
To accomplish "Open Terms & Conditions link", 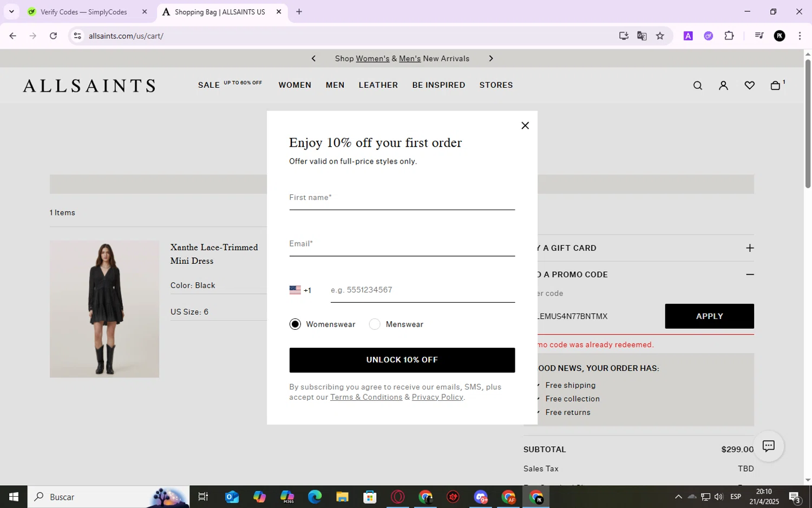I will coord(366,397).
